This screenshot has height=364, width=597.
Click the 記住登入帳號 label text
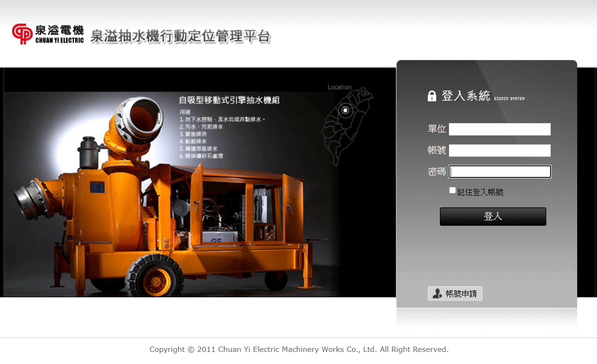pyautogui.click(x=480, y=192)
